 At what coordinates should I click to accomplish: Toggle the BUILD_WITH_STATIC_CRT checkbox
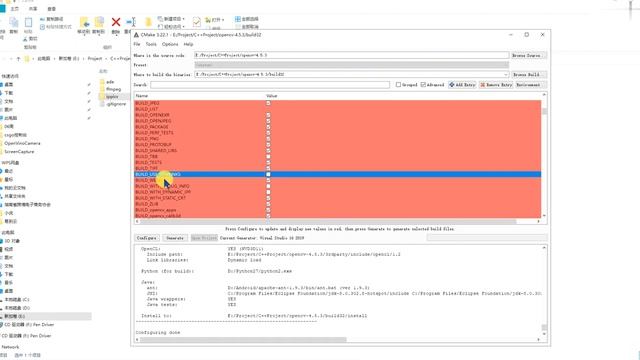[x=268, y=198]
